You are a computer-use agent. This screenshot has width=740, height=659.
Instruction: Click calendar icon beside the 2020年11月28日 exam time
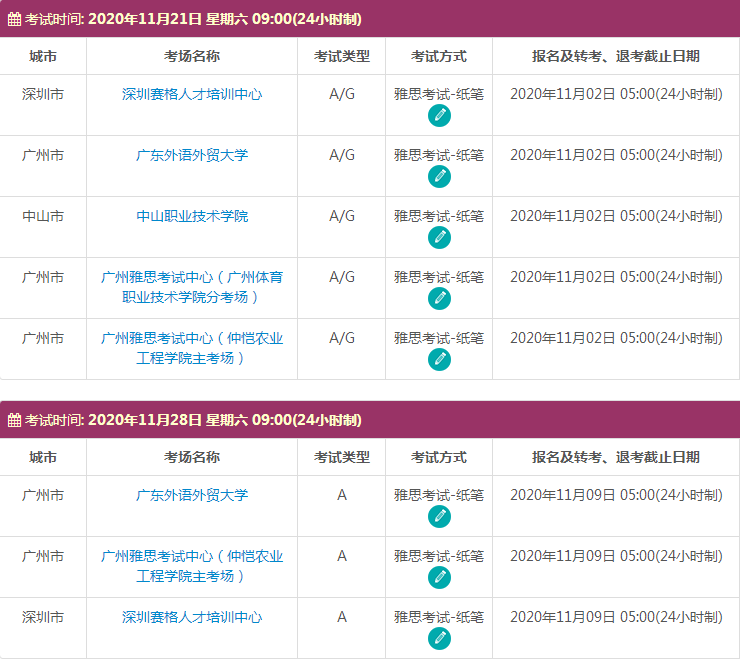tap(14, 420)
